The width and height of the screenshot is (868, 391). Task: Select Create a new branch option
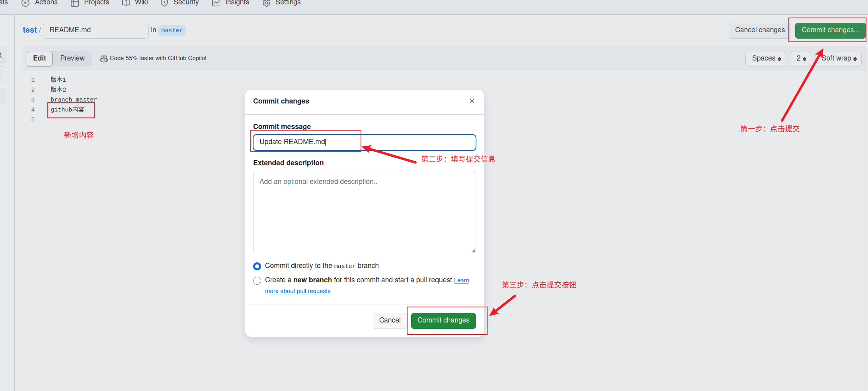[x=257, y=281]
